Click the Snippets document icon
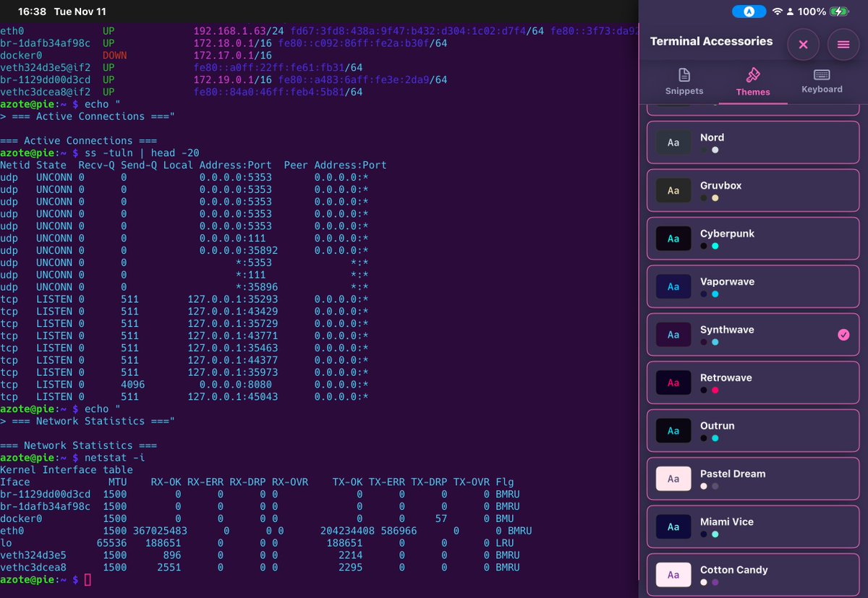868x598 pixels. (x=684, y=75)
